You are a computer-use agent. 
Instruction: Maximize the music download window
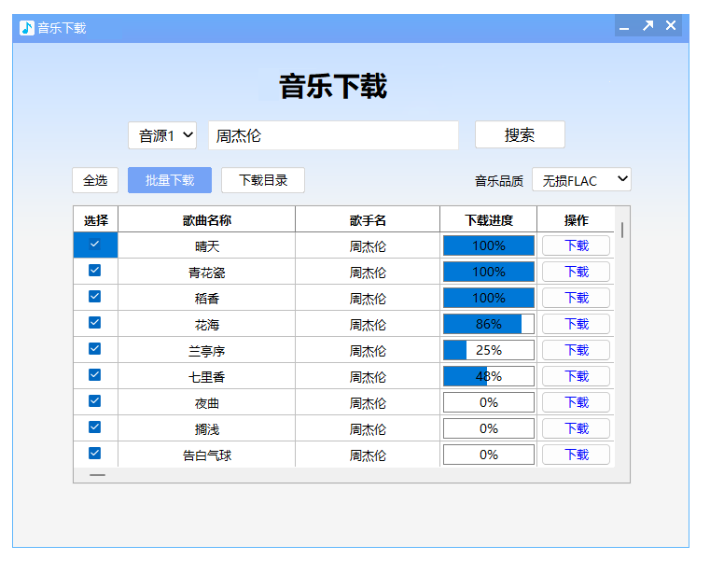click(647, 26)
